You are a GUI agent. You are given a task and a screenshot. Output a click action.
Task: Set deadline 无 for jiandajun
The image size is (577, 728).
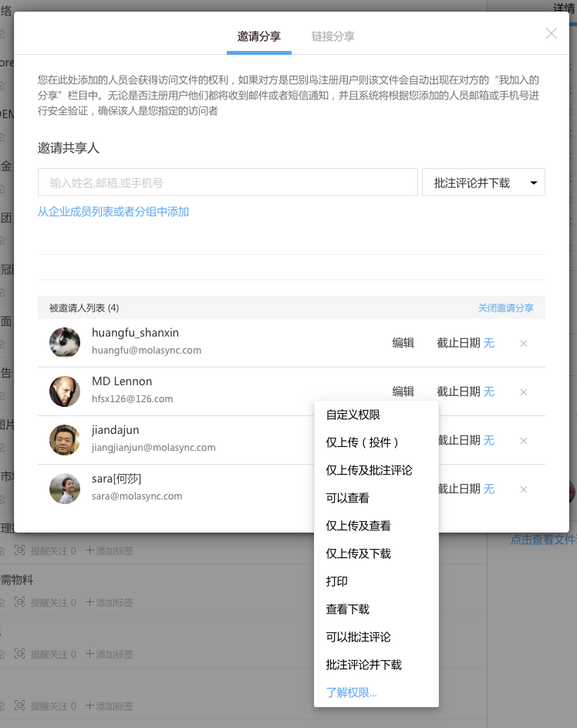[489, 440]
